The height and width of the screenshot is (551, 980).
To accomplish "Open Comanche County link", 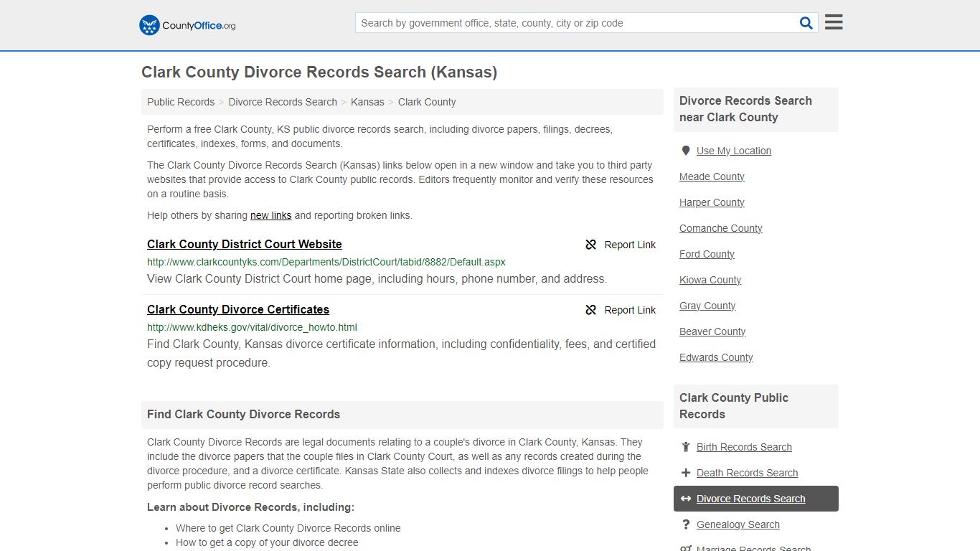I will (x=721, y=228).
